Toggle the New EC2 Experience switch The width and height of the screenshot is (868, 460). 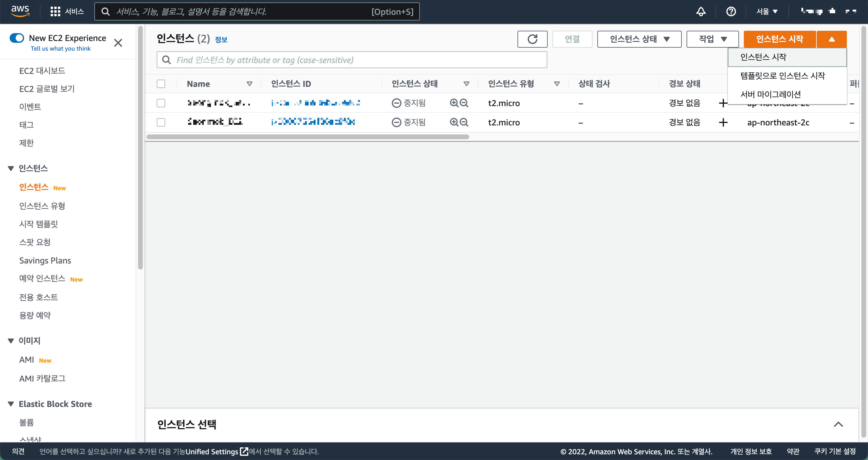17,38
